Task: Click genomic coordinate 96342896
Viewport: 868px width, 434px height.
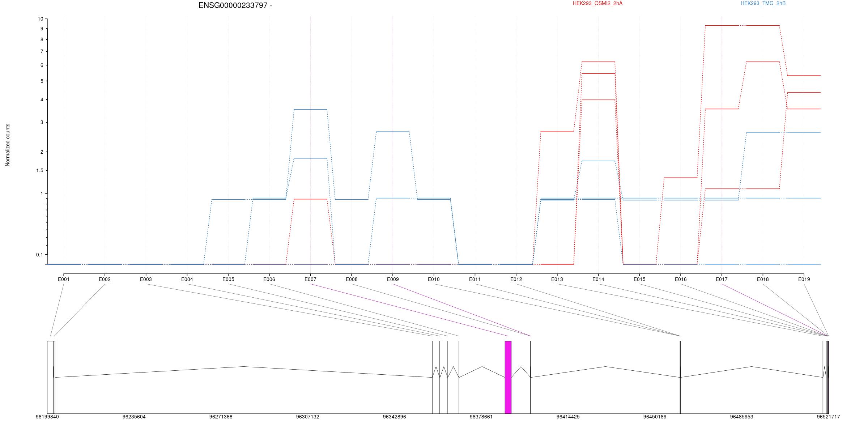Action: point(394,417)
